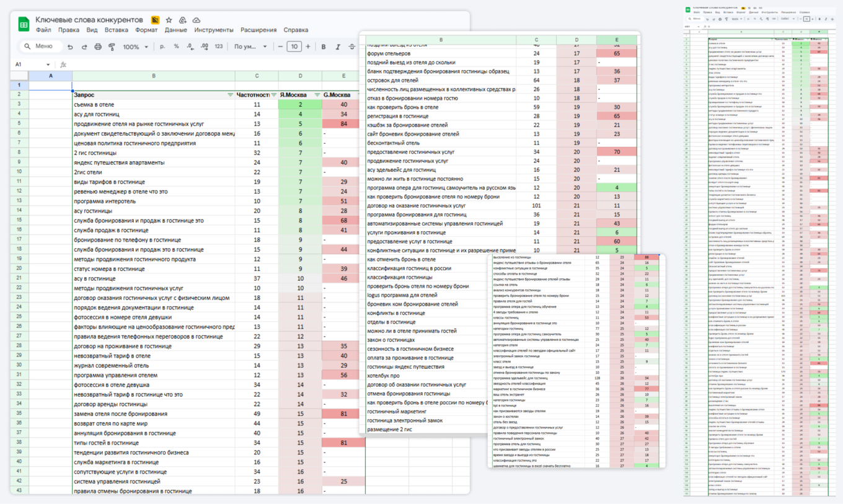This screenshot has height=504, width=843.
Task: Toggle bold formatting
Action: (324, 46)
